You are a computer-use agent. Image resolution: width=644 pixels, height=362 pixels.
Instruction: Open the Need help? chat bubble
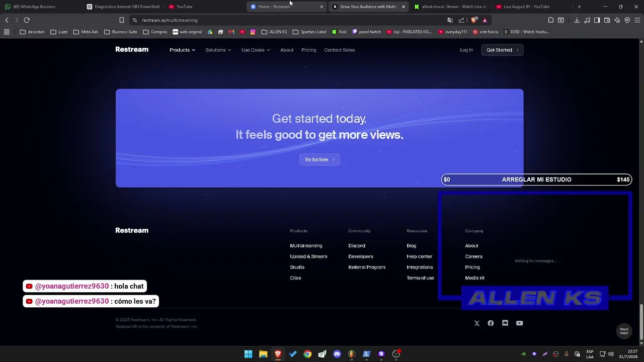coord(624,331)
